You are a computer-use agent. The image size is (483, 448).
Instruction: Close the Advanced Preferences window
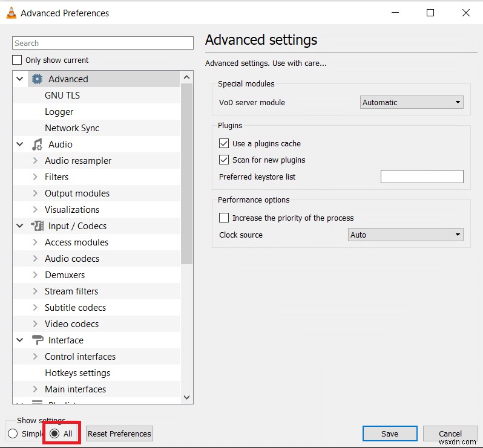coord(466,13)
